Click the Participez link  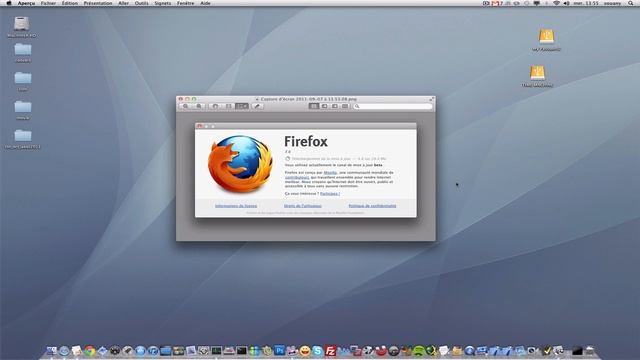pyautogui.click(x=330, y=193)
